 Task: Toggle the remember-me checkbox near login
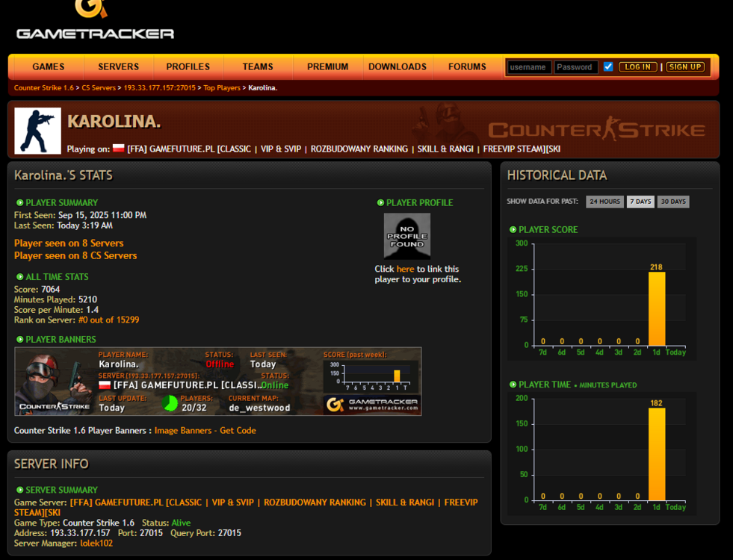click(608, 67)
